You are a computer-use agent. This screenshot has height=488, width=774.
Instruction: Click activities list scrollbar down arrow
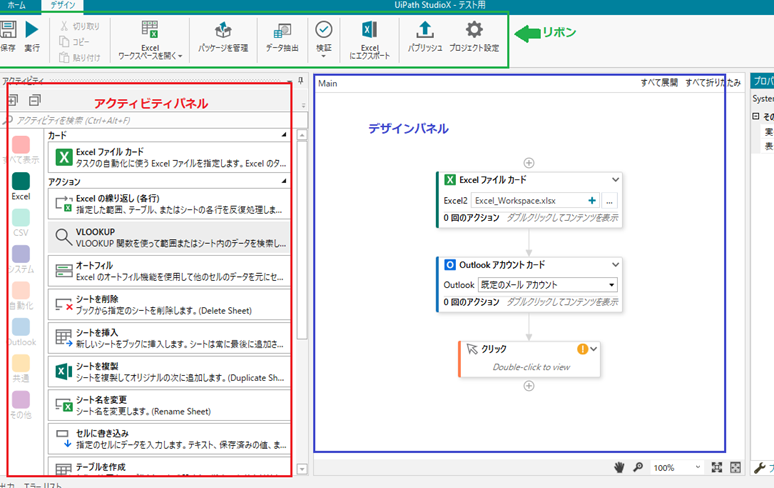(x=302, y=469)
